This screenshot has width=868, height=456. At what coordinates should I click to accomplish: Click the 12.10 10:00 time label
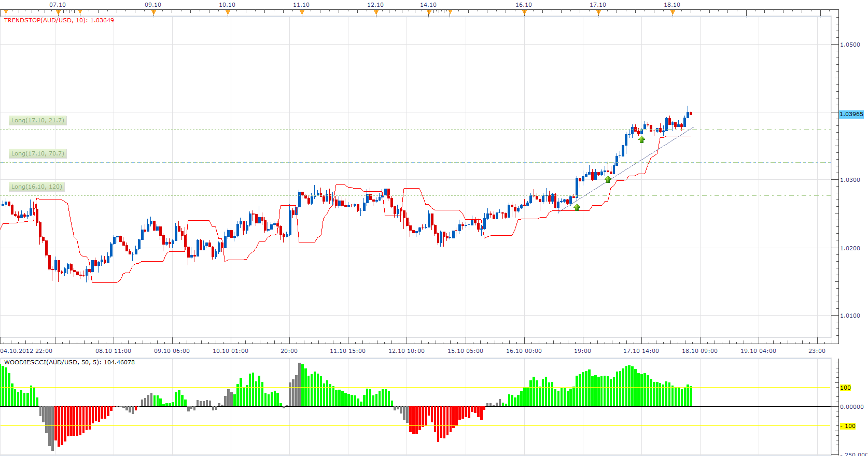406,351
